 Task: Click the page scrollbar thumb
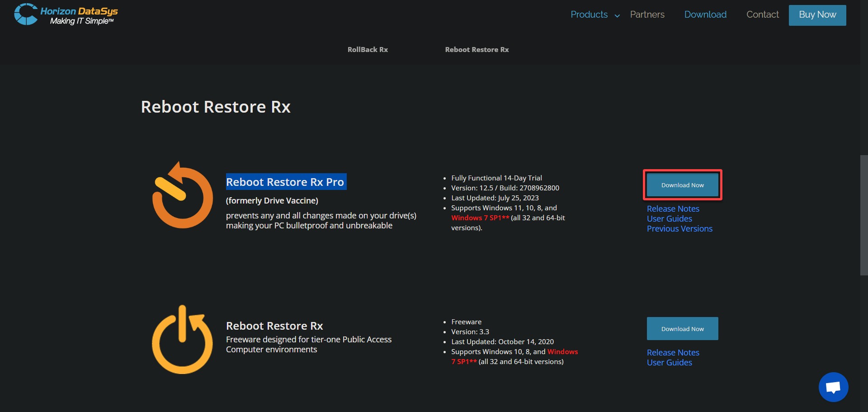(864, 215)
